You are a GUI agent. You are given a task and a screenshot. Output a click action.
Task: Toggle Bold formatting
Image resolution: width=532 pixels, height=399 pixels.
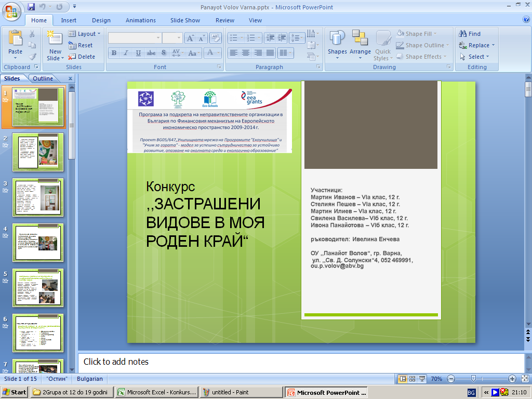[114, 53]
